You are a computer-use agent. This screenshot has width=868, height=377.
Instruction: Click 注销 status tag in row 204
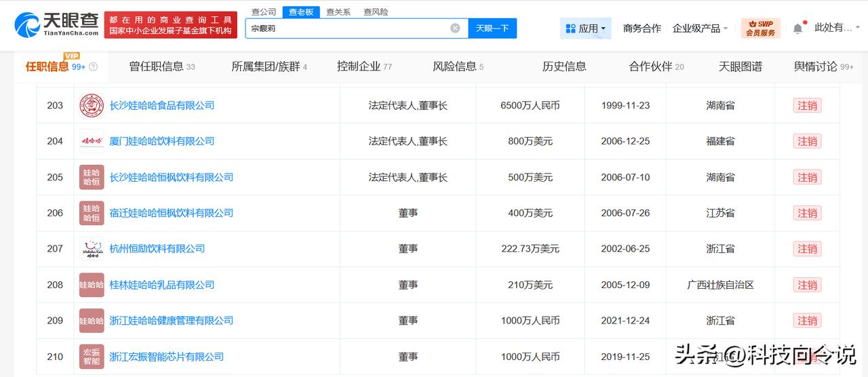(x=807, y=141)
